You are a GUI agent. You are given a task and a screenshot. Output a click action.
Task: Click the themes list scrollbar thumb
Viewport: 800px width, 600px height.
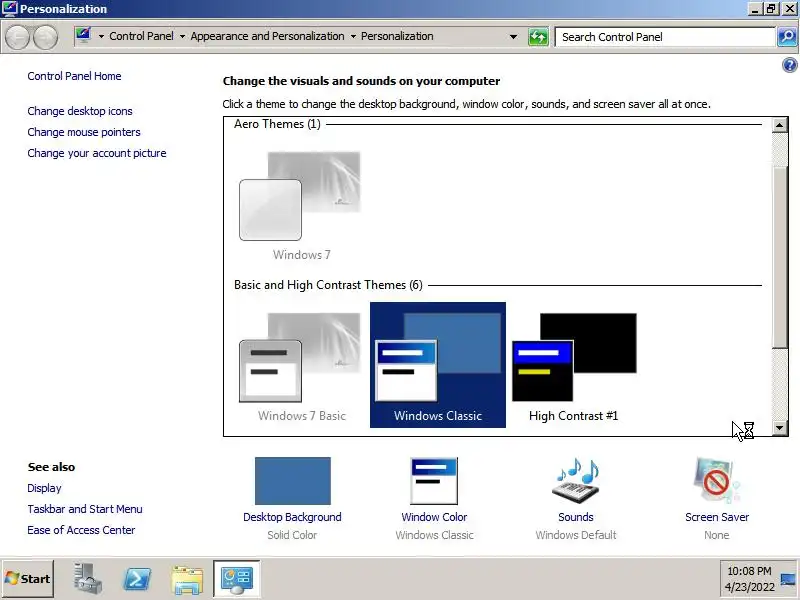[780, 257]
